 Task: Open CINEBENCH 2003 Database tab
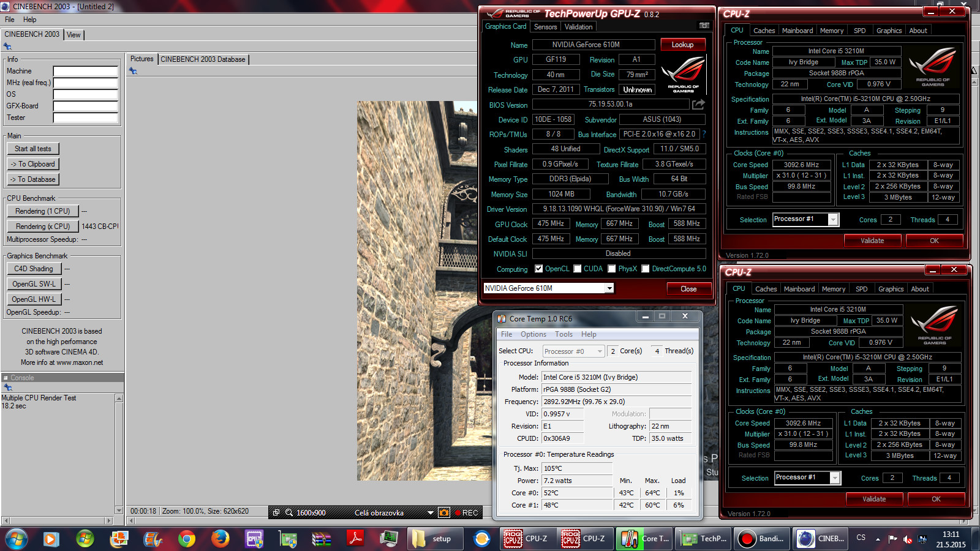(x=203, y=59)
